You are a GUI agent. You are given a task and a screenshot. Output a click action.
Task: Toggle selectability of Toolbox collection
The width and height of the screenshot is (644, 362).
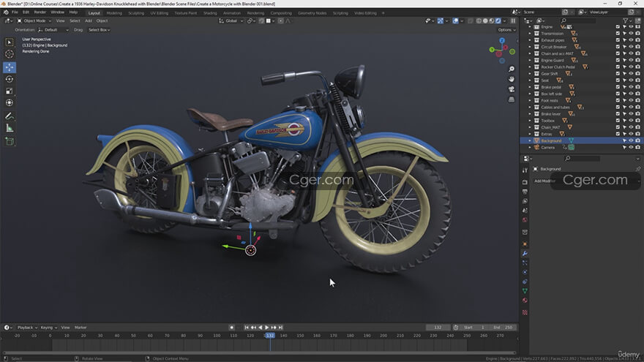pyautogui.click(x=625, y=121)
